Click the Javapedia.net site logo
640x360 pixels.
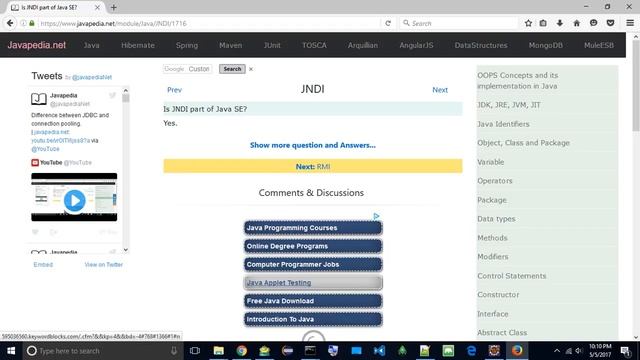tap(36, 45)
